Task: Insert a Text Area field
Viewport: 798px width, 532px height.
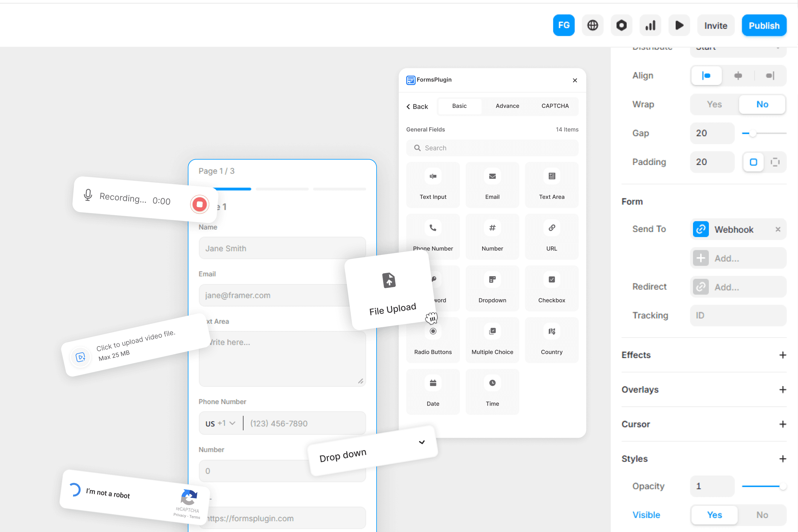Action: point(551,185)
